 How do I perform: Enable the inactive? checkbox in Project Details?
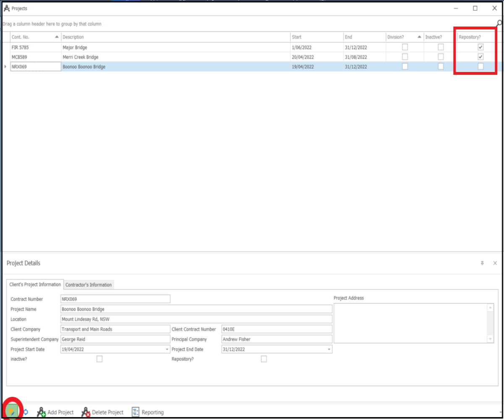point(99,359)
